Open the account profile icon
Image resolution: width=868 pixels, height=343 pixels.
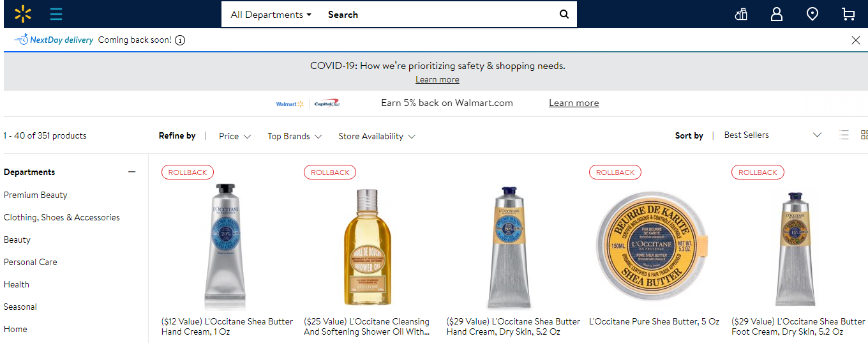(x=776, y=14)
